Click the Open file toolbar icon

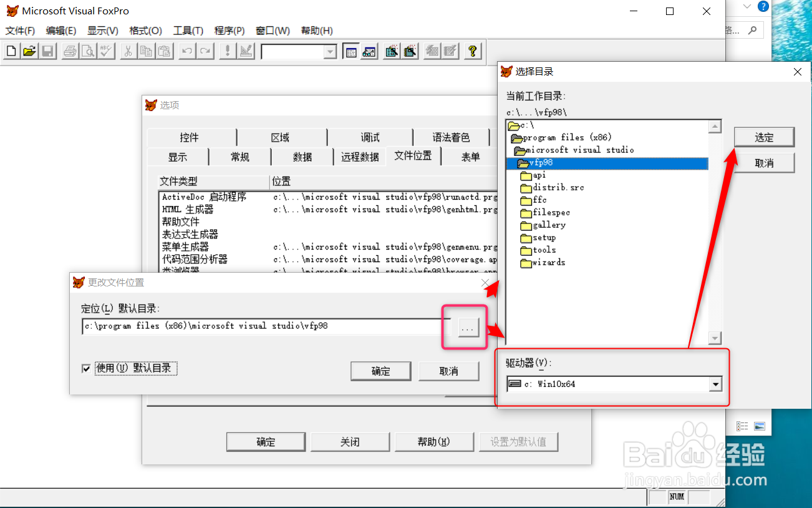click(x=29, y=51)
